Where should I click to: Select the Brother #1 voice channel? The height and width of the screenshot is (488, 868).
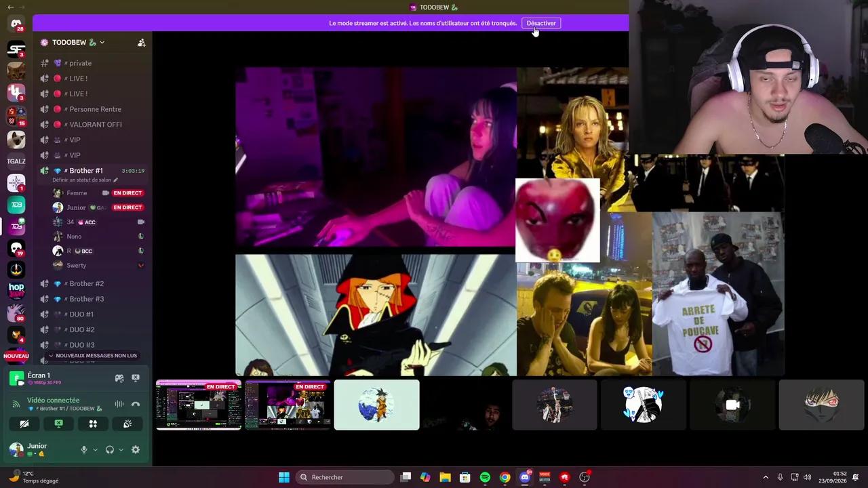coord(92,171)
